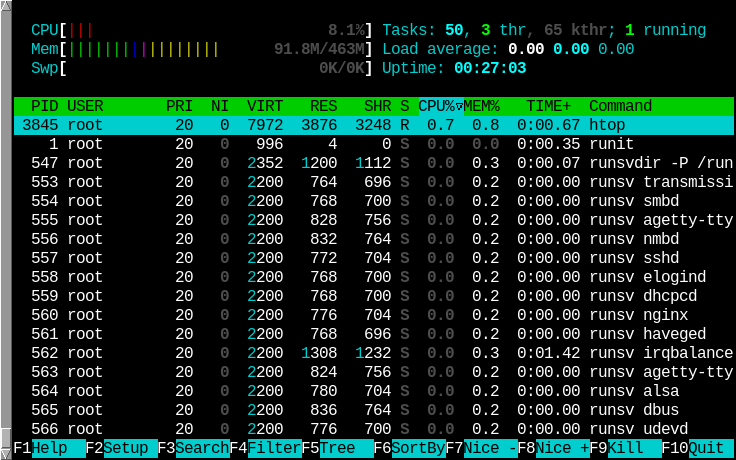Sort by the PRI column header

click(179, 106)
